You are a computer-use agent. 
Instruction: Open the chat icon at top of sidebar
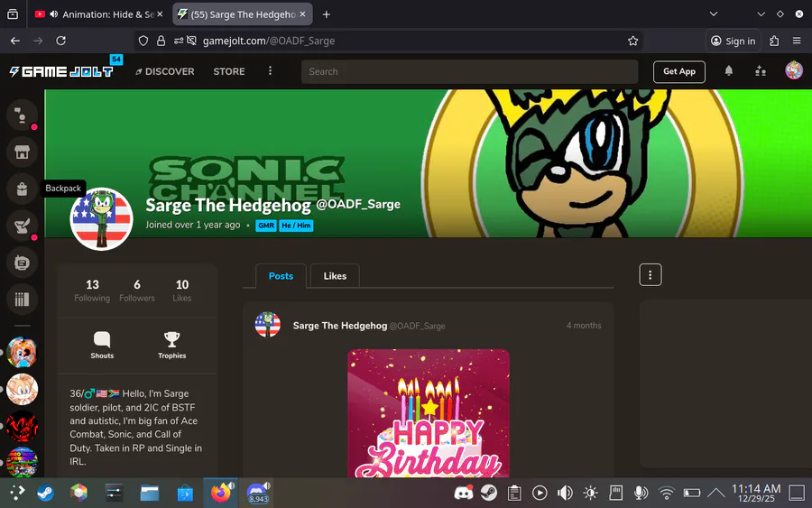coord(22,115)
